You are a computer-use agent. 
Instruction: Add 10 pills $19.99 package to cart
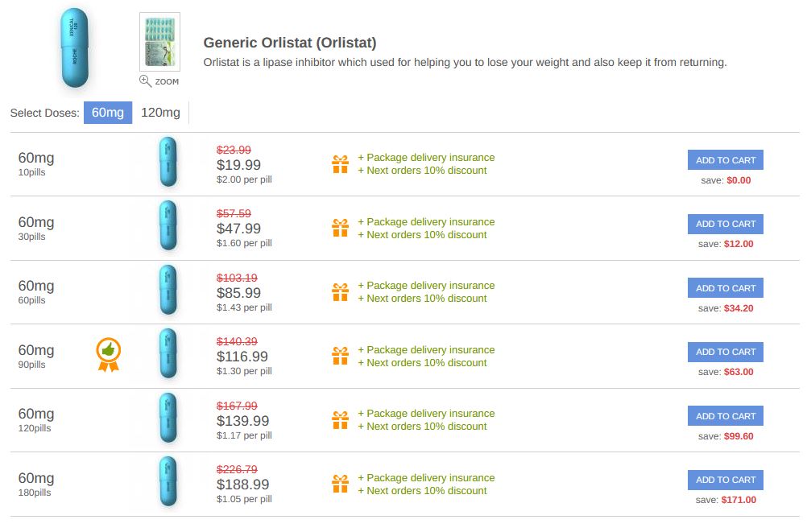click(725, 160)
